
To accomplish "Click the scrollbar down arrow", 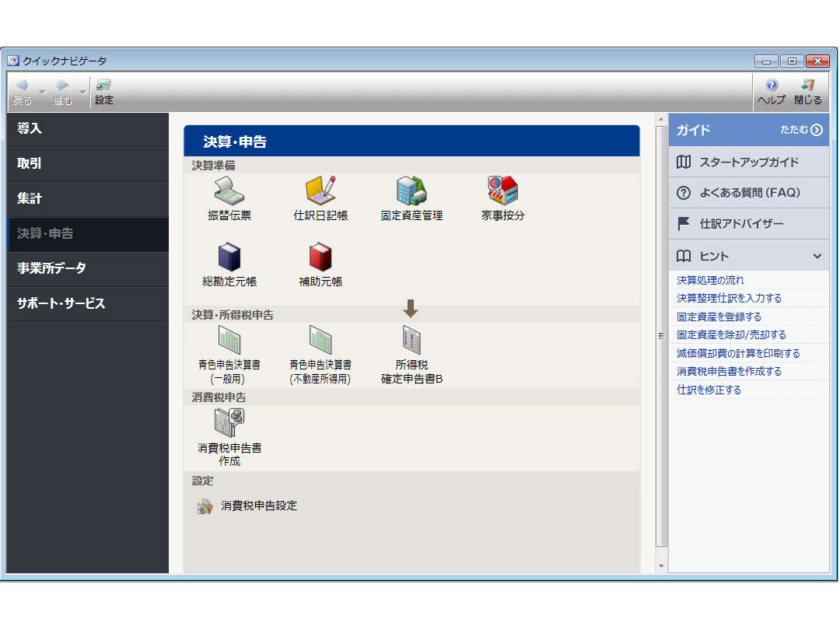I will [661, 565].
